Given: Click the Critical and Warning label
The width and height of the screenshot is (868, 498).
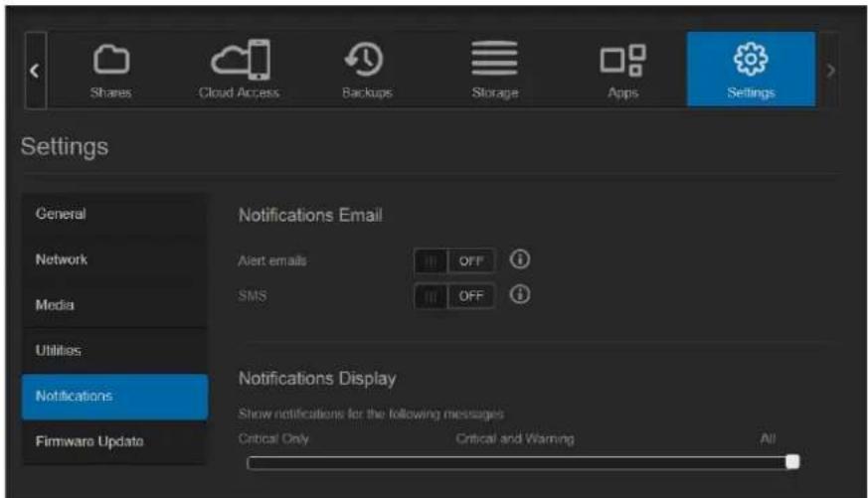Looking at the screenshot, I should point(515,438).
